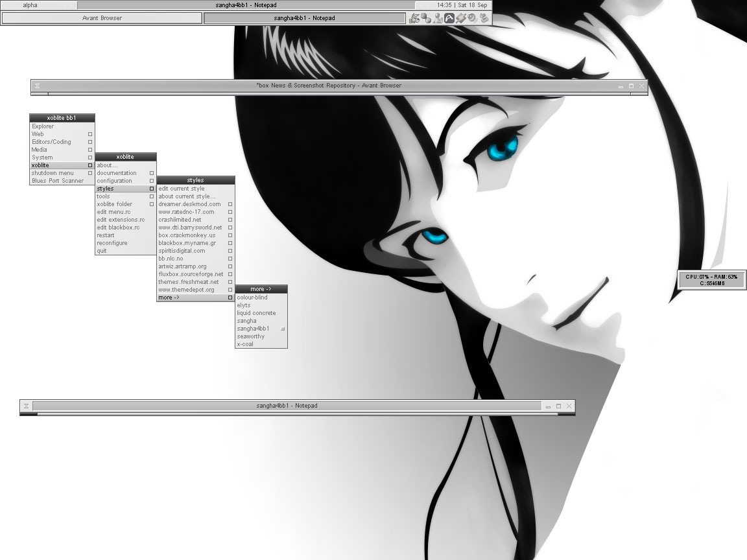Select the highlighted 'more ->' styles entry

pyautogui.click(x=196, y=297)
